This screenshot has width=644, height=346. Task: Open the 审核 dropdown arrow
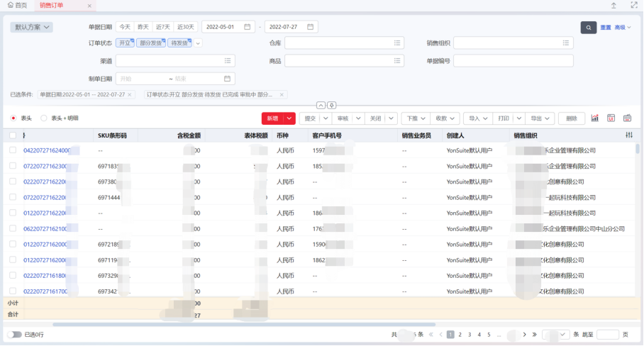(x=358, y=118)
